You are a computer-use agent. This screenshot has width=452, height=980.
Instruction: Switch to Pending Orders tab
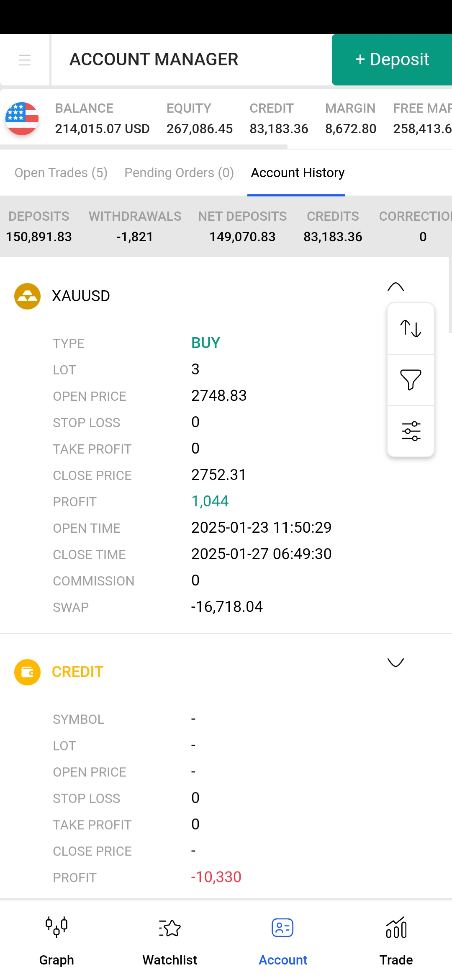(179, 173)
